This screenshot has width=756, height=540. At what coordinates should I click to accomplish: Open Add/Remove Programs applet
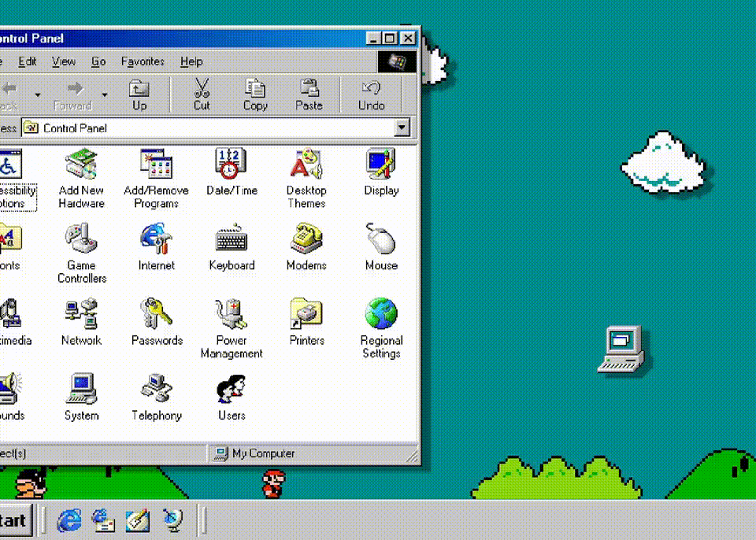[x=156, y=165]
